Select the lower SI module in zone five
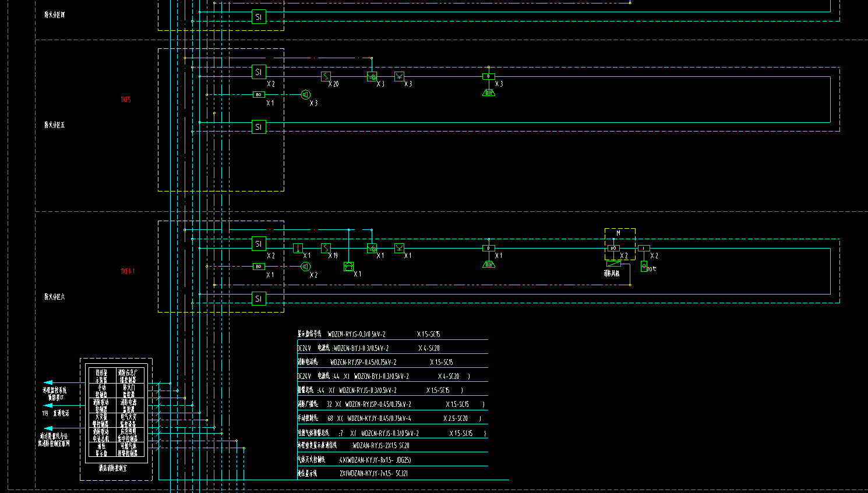 coord(259,127)
